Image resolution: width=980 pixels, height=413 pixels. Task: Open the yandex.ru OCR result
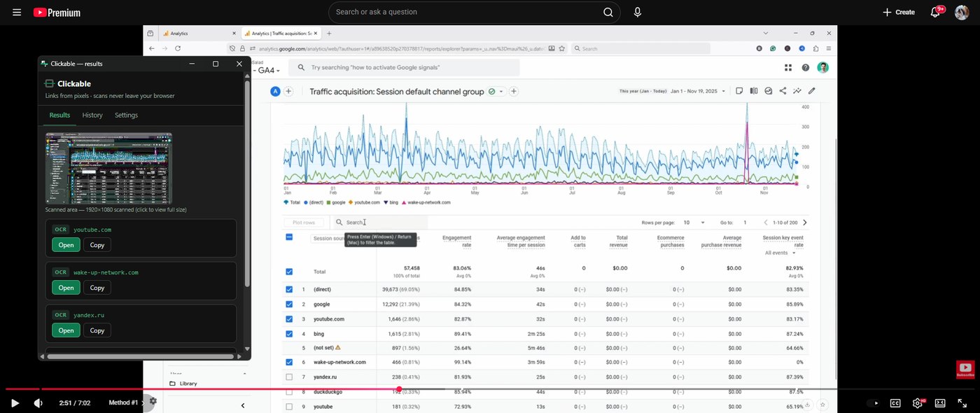[x=66, y=330]
